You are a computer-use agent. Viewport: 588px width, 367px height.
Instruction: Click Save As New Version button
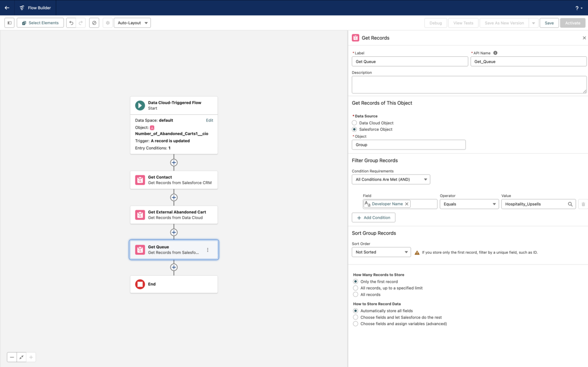[504, 23]
